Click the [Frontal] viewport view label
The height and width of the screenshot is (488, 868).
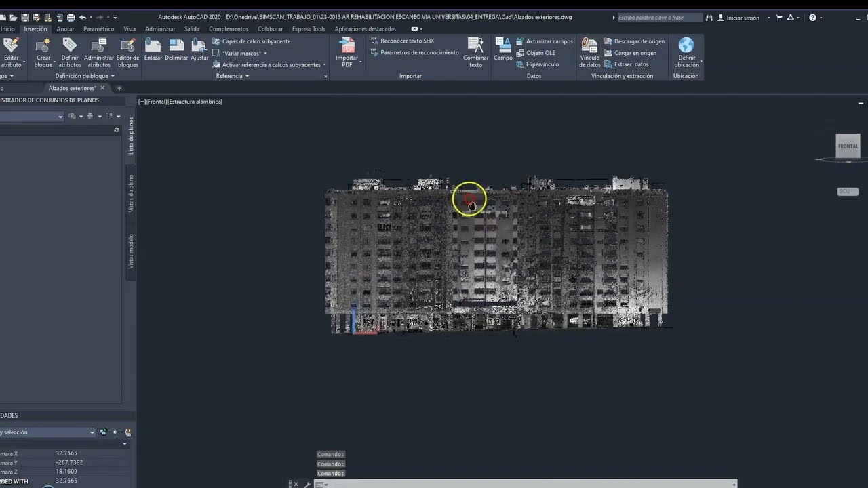pyautogui.click(x=157, y=102)
